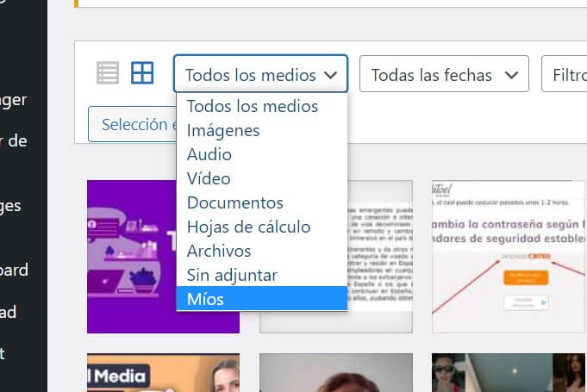587x392 pixels.
Task: Open the 'Todas las fechas' dropdown
Action: (x=444, y=74)
